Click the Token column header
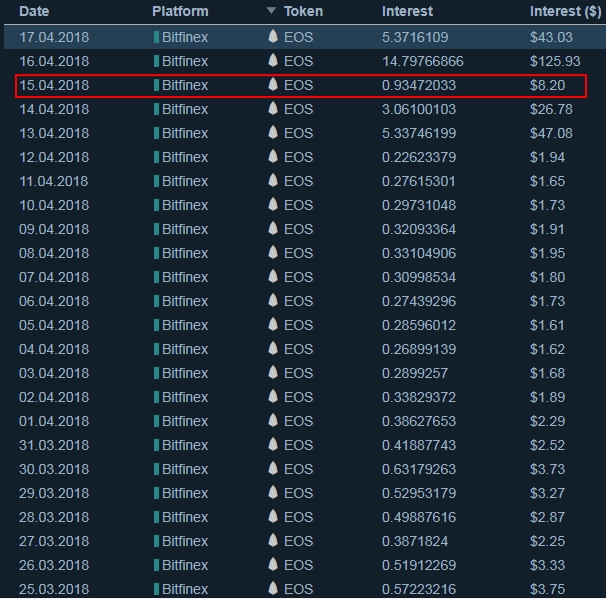 click(303, 11)
